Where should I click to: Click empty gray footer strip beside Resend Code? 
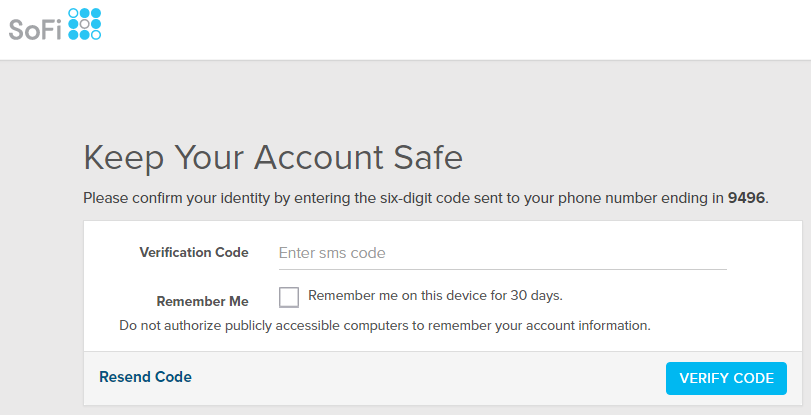pos(428,378)
